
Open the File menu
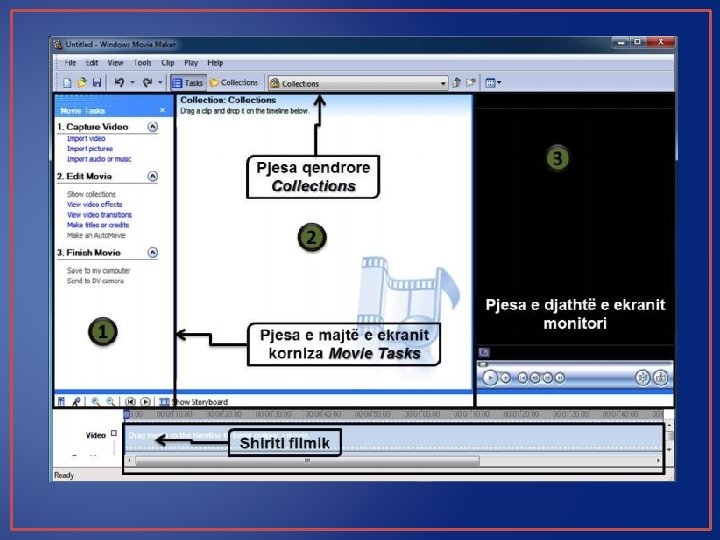pos(70,63)
